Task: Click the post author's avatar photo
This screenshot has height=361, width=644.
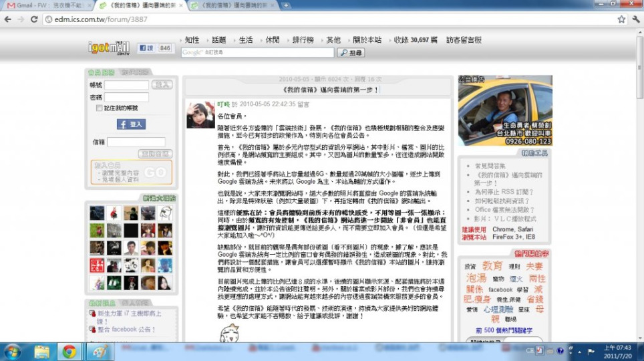Action: (x=200, y=116)
